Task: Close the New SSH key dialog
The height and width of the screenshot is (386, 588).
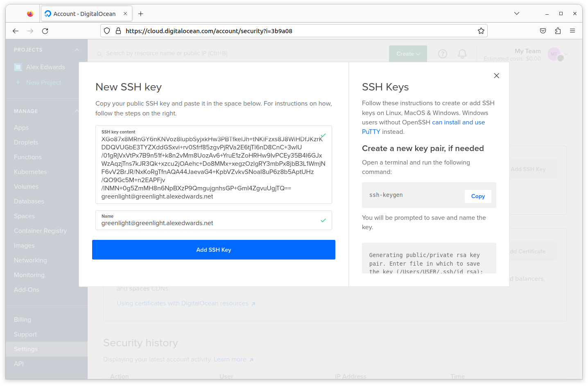Action: pos(496,76)
